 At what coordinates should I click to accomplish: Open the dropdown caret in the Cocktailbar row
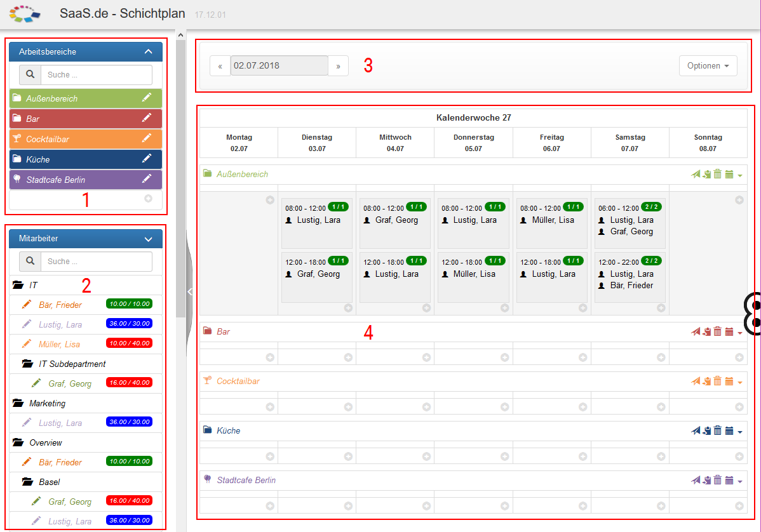pos(740,382)
